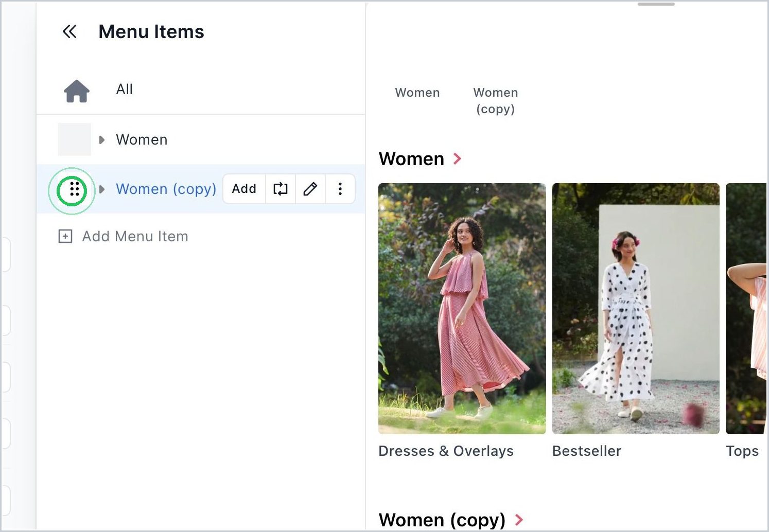The width and height of the screenshot is (769, 532).
Task: Click the gray thumbnail placeholder beside Women
Action: coord(75,139)
